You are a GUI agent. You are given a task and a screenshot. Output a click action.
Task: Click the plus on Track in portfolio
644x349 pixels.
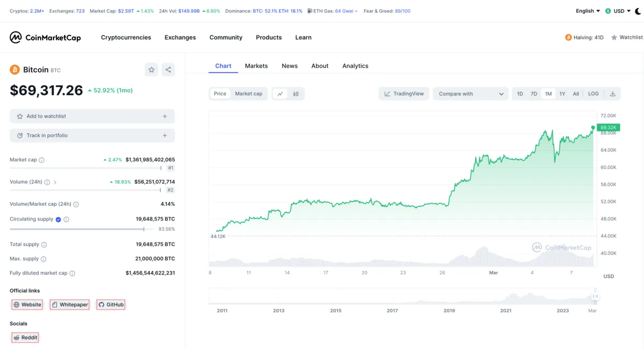[x=165, y=136]
